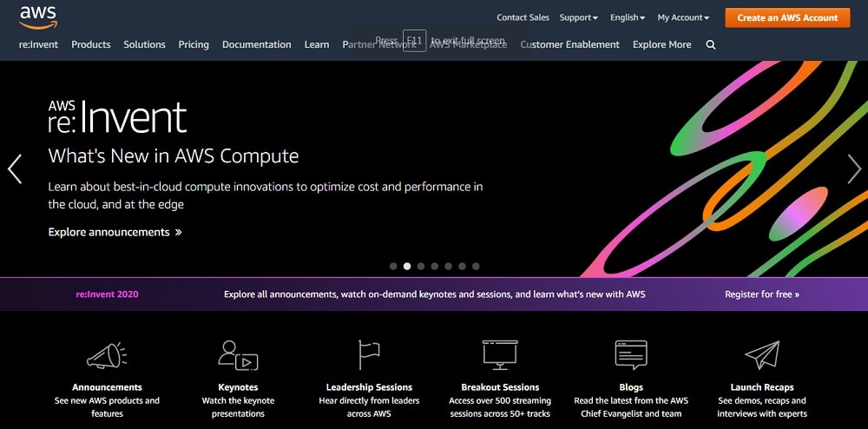Click the Keynotes presenter icon

(238, 355)
